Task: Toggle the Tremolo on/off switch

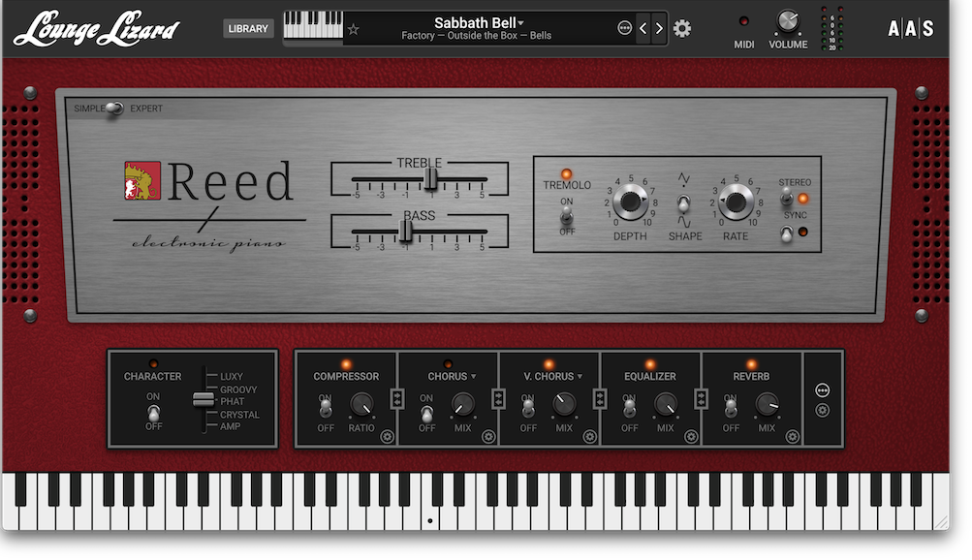Action: pyautogui.click(x=567, y=216)
